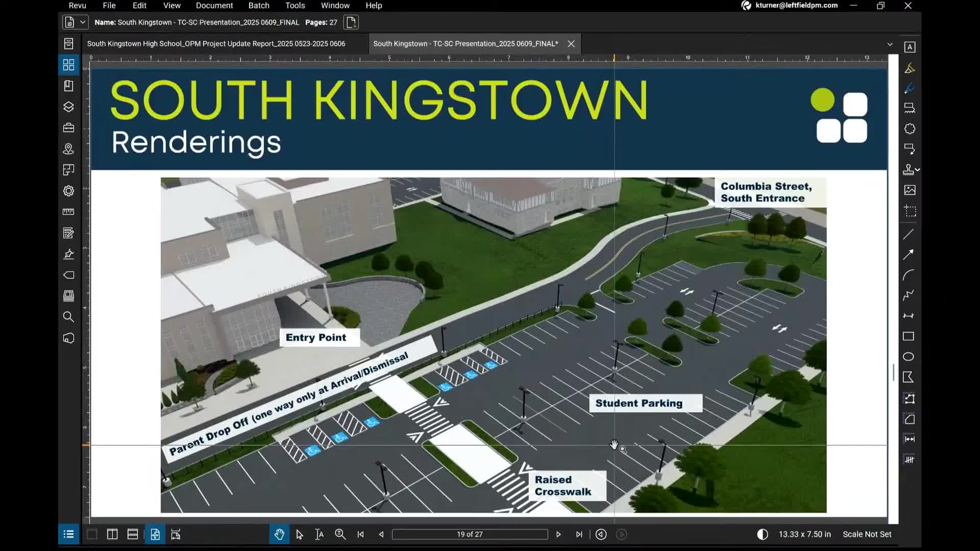Select the Rectangle markup tool

pos(909,336)
